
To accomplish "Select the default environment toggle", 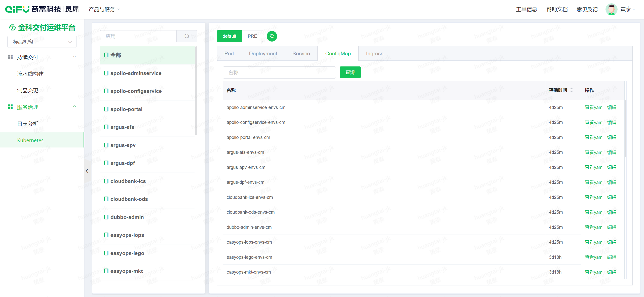I will point(229,36).
